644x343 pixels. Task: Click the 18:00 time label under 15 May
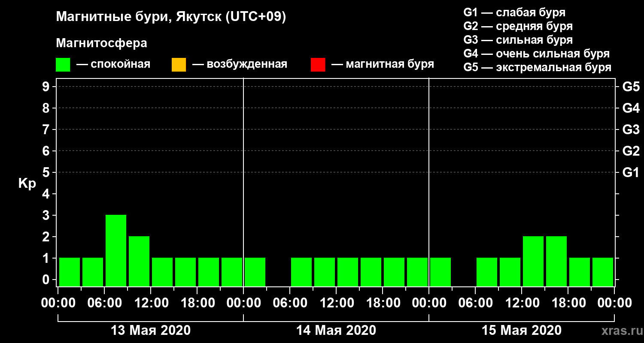tap(568, 303)
